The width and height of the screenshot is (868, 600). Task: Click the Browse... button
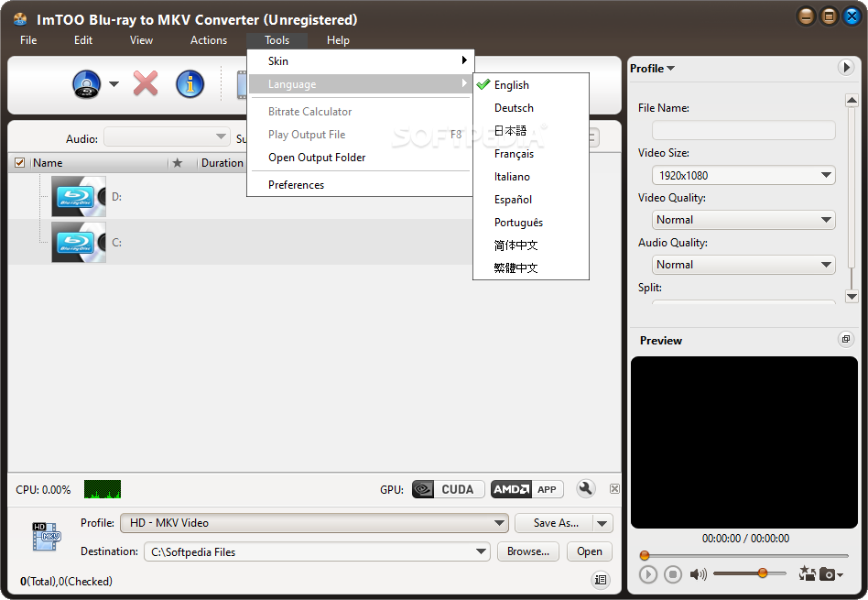(528, 551)
